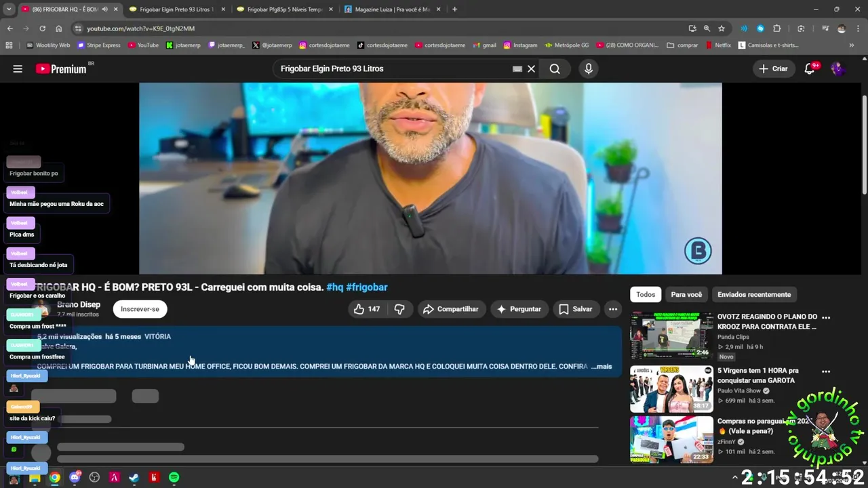Click the Breno Disep channel name
Viewport: 868px width, 488px height.
click(79, 304)
